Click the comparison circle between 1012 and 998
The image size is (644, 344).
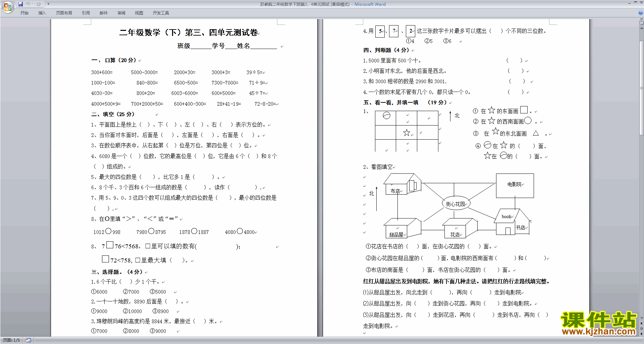[108, 231]
